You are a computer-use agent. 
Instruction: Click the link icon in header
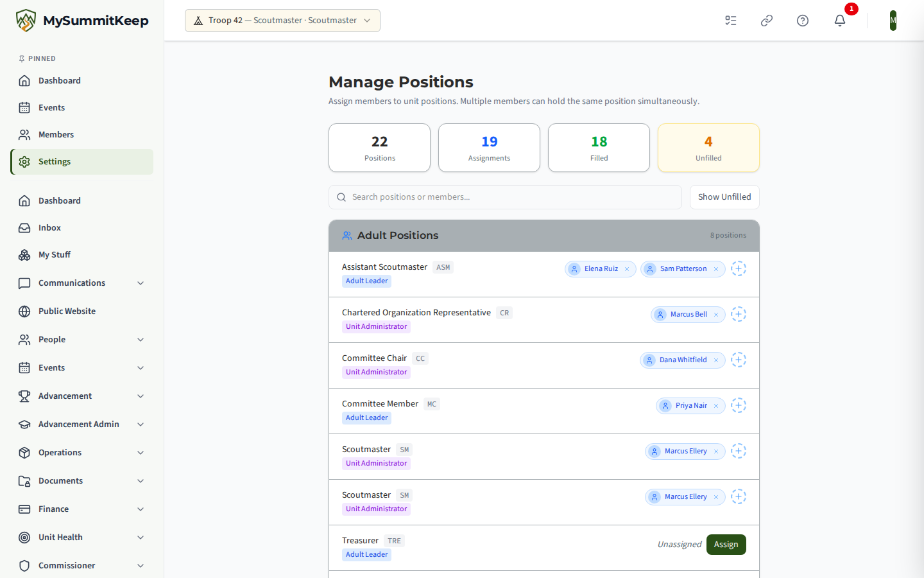click(x=767, y=21)
